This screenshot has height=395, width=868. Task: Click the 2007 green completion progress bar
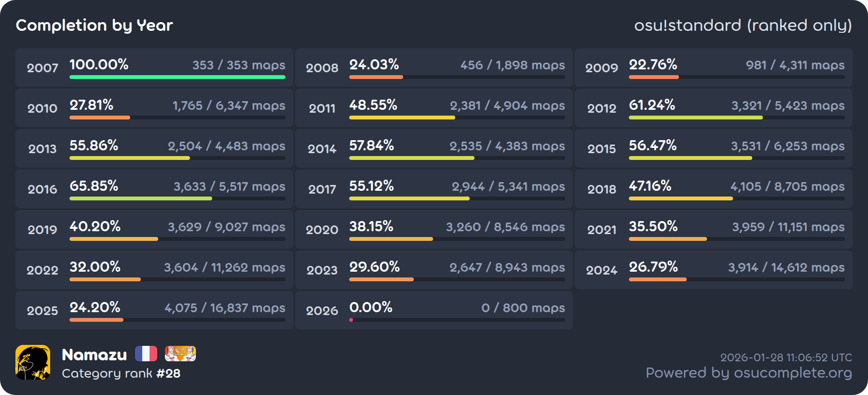pyautogui.click(x=177, y=77)
